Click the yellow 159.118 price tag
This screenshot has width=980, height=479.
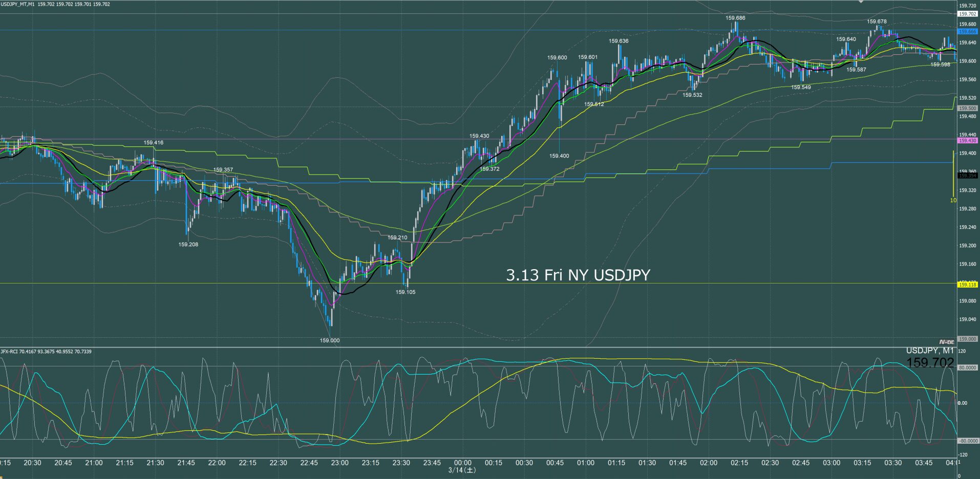coord(967,285)
